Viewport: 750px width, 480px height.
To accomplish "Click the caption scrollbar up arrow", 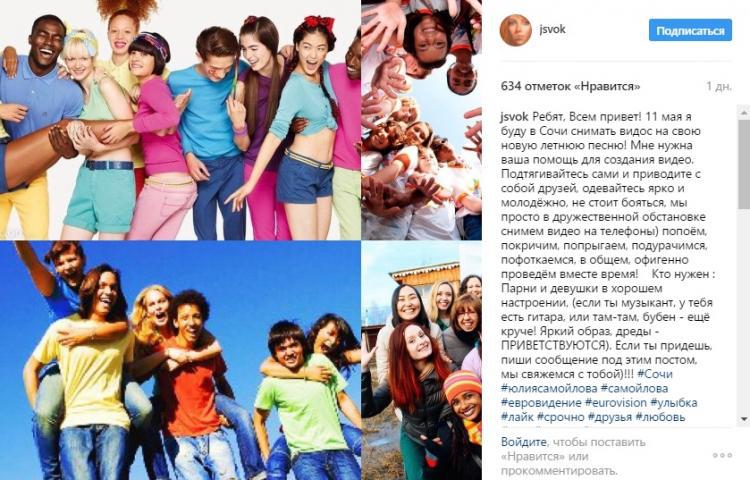I will click(744, 112).
